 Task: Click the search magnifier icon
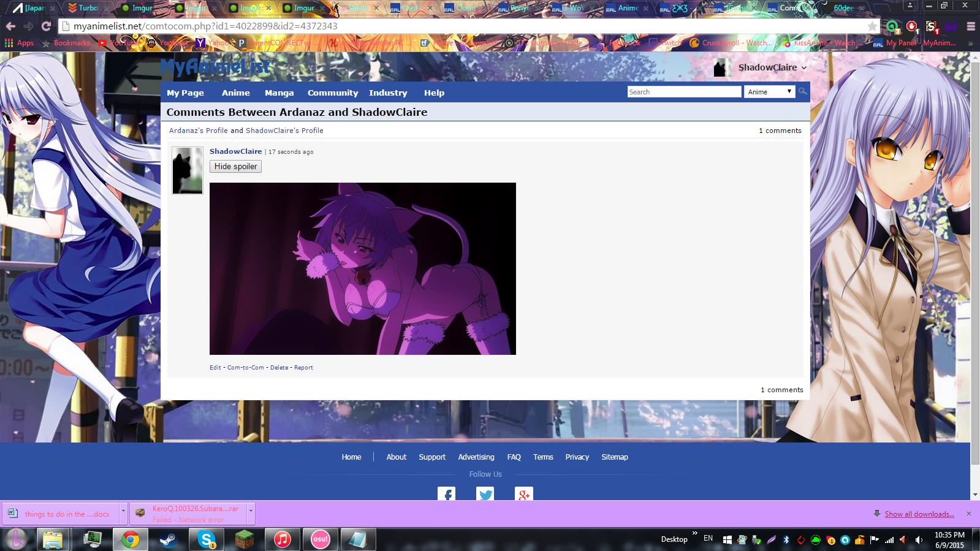tap(802, 91)
